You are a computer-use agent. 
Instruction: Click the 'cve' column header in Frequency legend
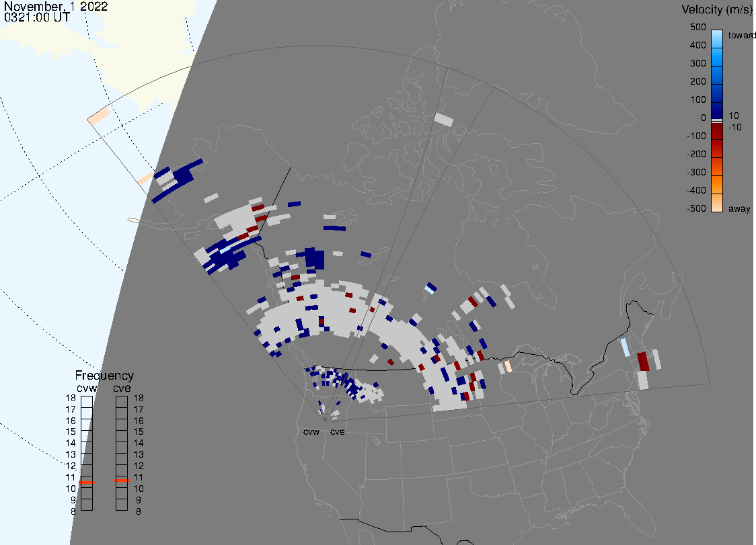[122, 387]
